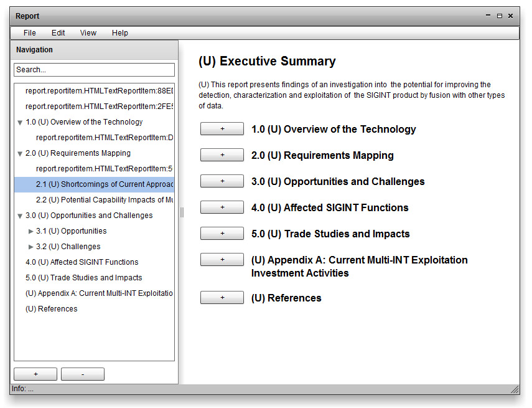
Task: Click the navigation Search field
Action: click(94, 70)
